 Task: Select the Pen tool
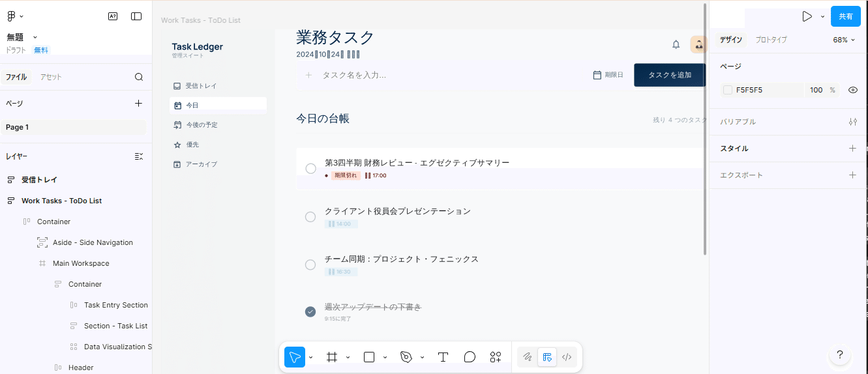(406, 357)
